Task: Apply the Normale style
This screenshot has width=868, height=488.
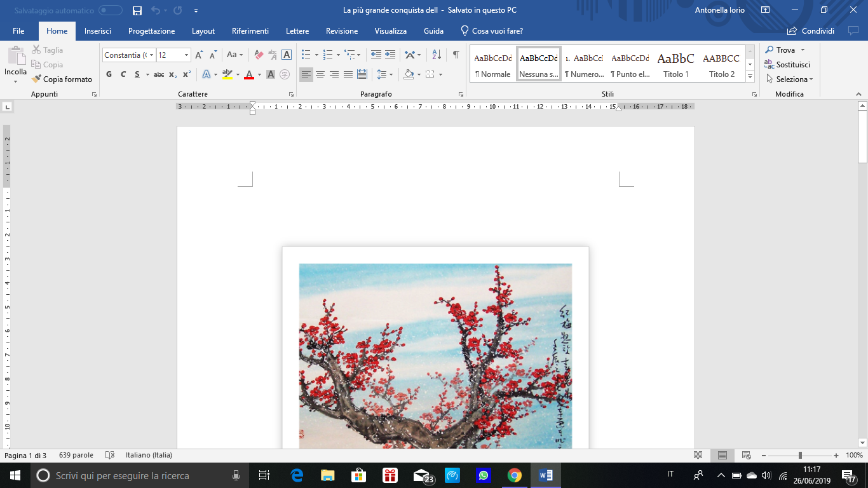Action: [x=493, y=64]
